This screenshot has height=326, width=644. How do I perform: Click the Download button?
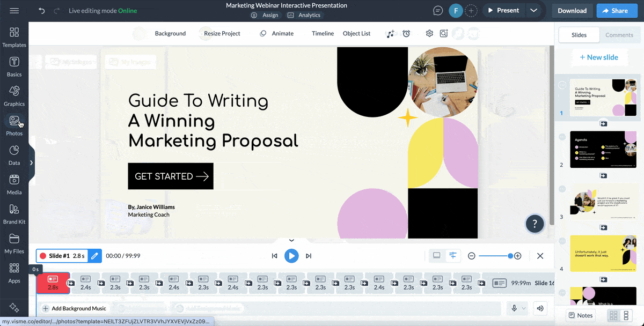(x=572, y=10)
